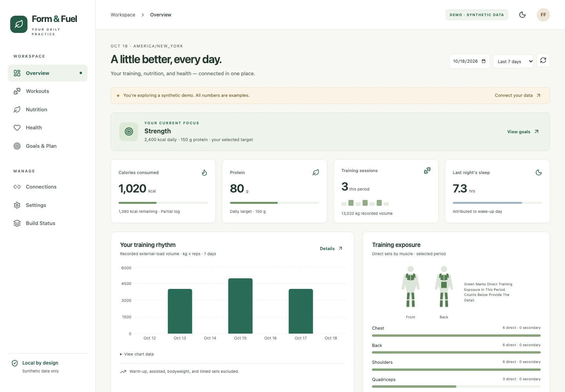
Task: Click the Overview grid icon in sidebar
Action: point(17,73)
